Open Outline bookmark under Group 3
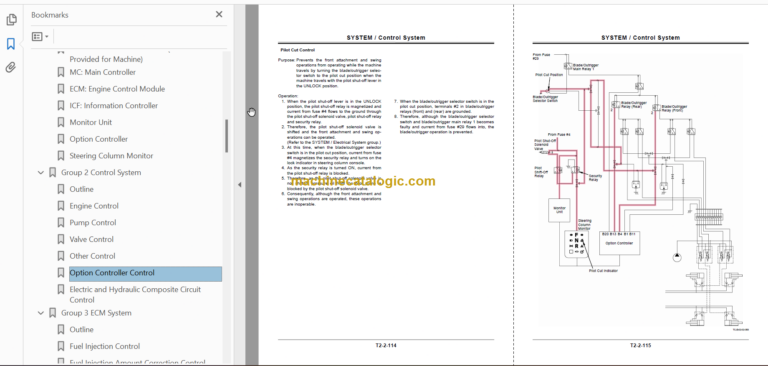Screen dimensions: 768x366 coord(81,329)
